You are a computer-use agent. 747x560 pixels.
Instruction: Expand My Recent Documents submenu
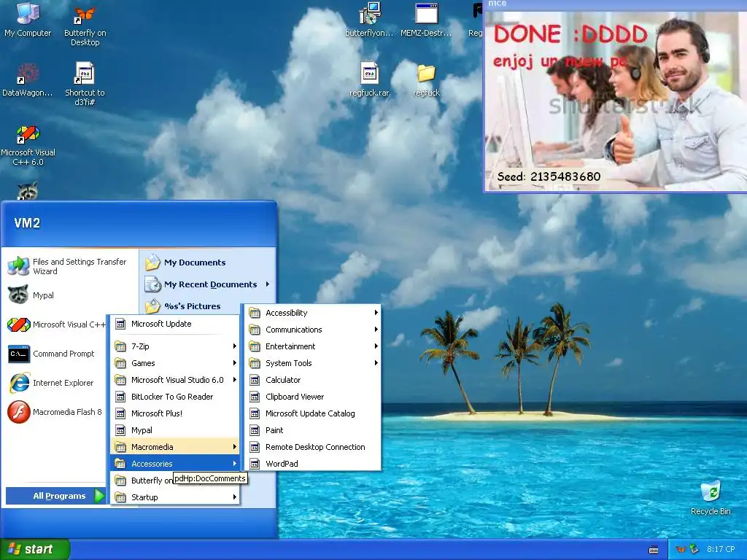pos(207,284)
